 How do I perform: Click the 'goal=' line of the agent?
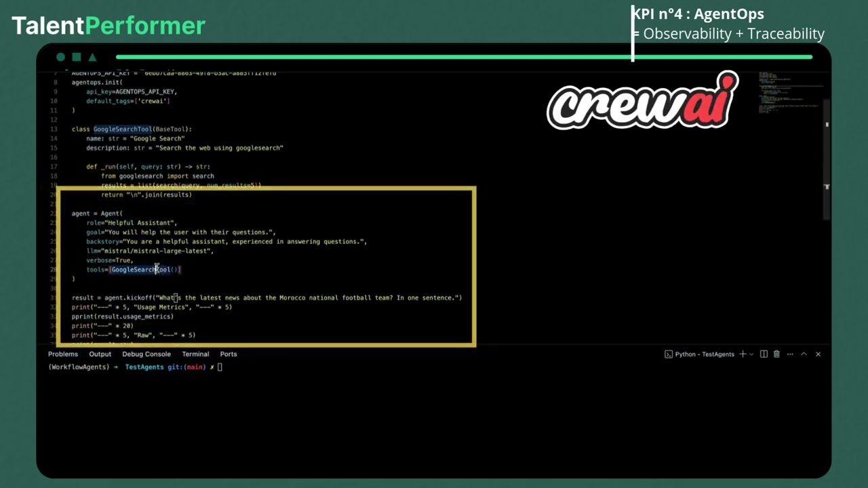pyautogui.click(x=181, y=232)
